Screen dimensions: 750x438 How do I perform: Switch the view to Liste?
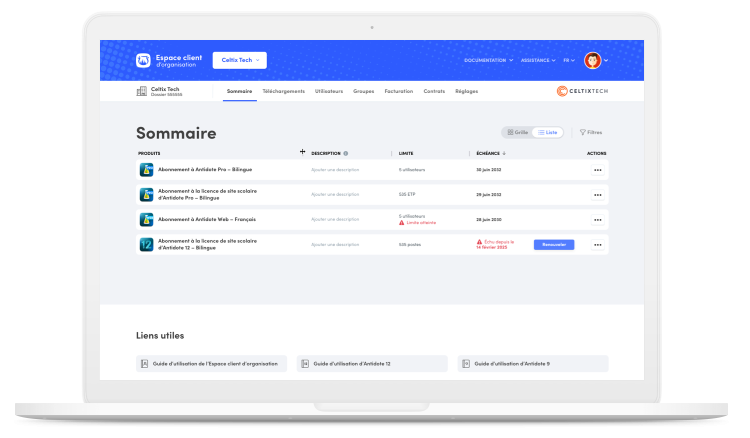point(548,132)
